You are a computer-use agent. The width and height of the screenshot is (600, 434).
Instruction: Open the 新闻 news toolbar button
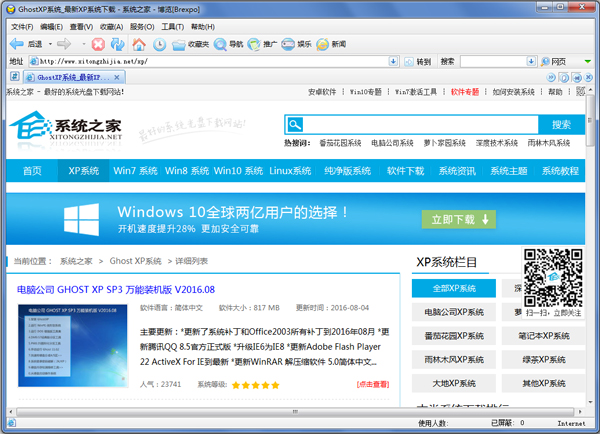point(331,44)
